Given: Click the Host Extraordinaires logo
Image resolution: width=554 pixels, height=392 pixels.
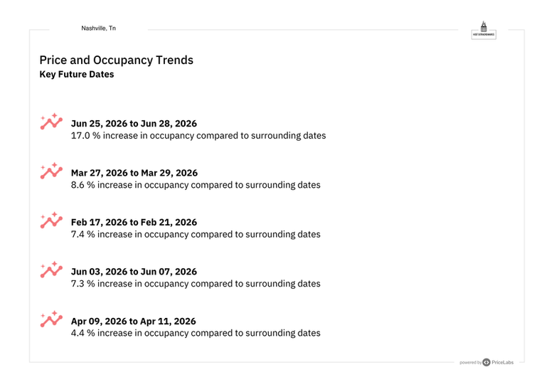Looking at the screenshot, I should 484,29.
